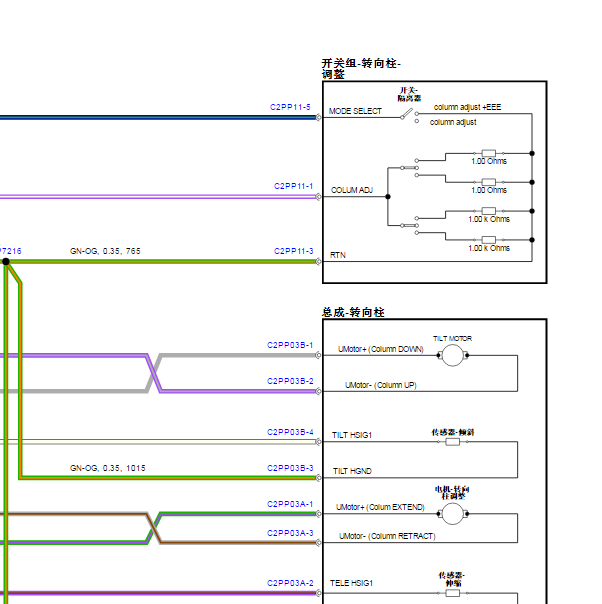
Task: Click connector label C2PP11-5
Action: coord(290,107)
